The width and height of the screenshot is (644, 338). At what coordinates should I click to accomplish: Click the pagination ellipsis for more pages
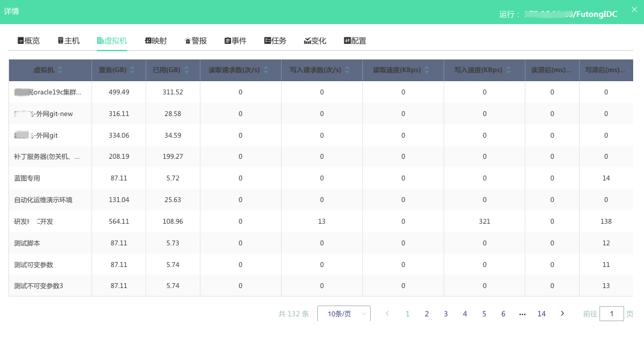tap(522, 314)
